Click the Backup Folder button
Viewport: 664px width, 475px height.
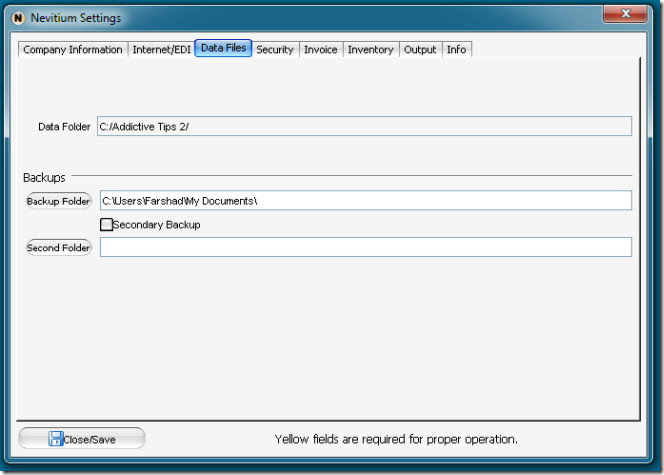coord(59,201)
